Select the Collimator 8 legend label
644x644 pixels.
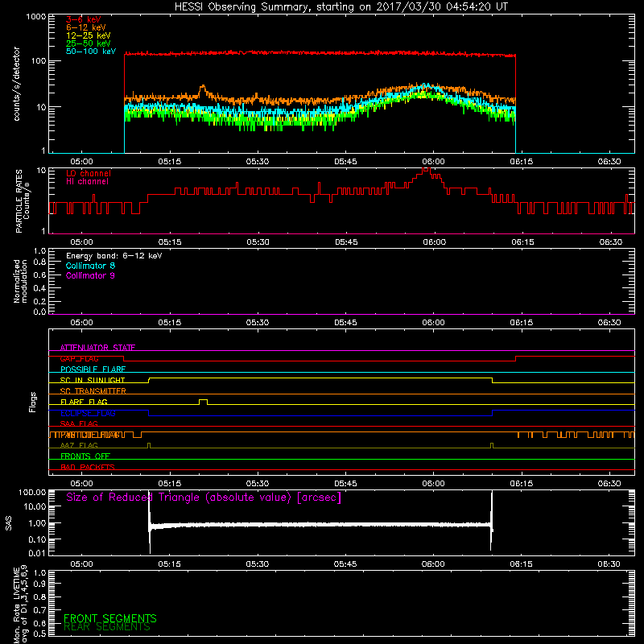tap(90, 266)
